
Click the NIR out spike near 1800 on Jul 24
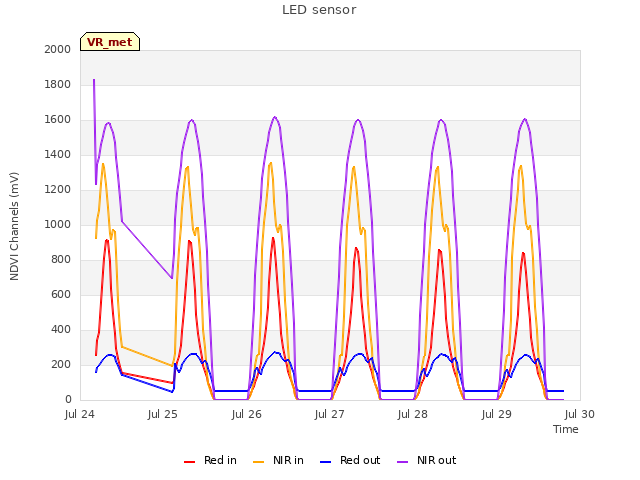[94, 80]
